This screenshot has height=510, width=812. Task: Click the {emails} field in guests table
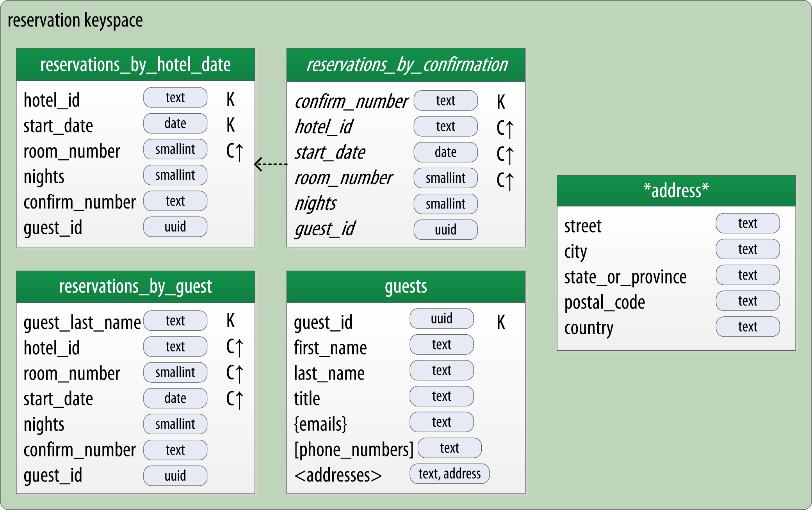(320, 424)
